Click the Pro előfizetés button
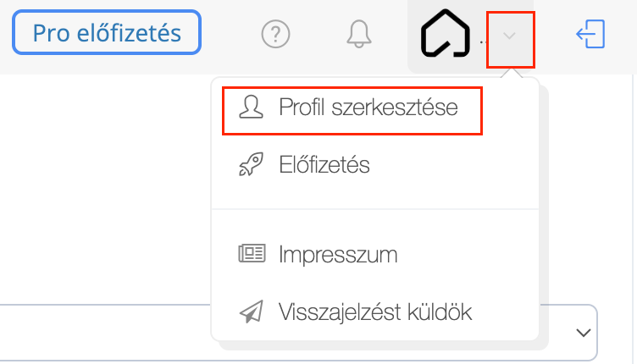 [107, 32]
